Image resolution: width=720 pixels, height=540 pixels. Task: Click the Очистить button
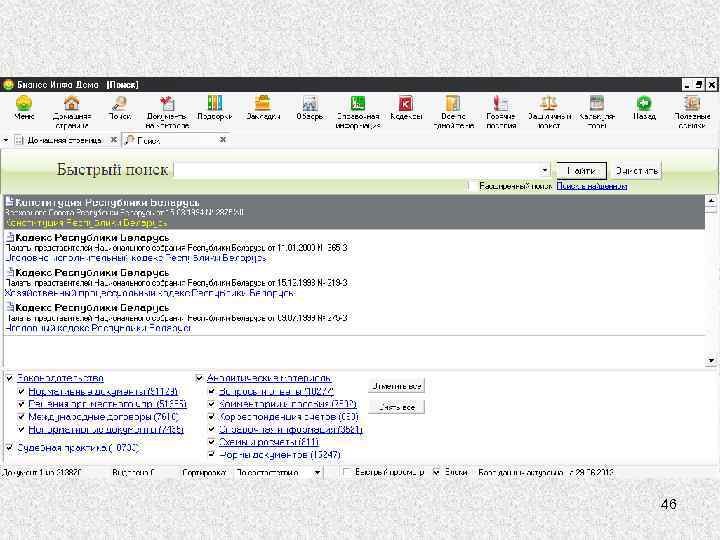point(636,171)
